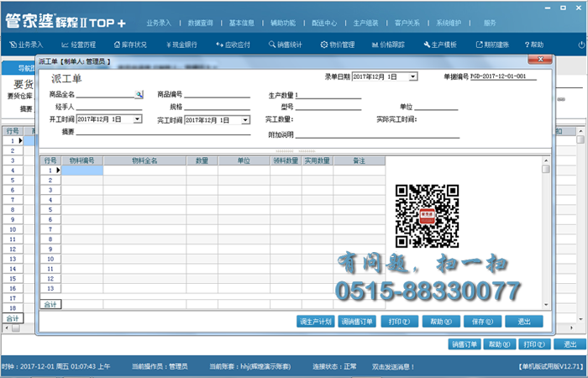This screenshot has height=378, width=588.
Task: Open 库存状况 toolbar item
Action: pos(130,45)
